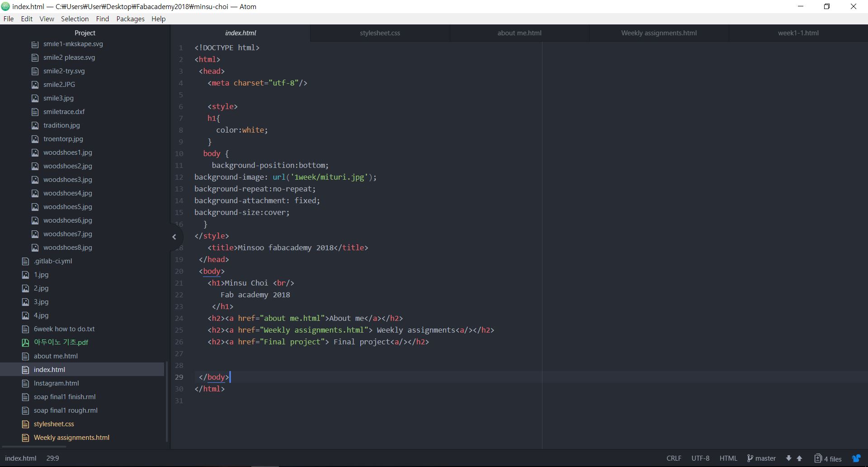
Task: Click the git branch icon in status bar
Action: 750,458
